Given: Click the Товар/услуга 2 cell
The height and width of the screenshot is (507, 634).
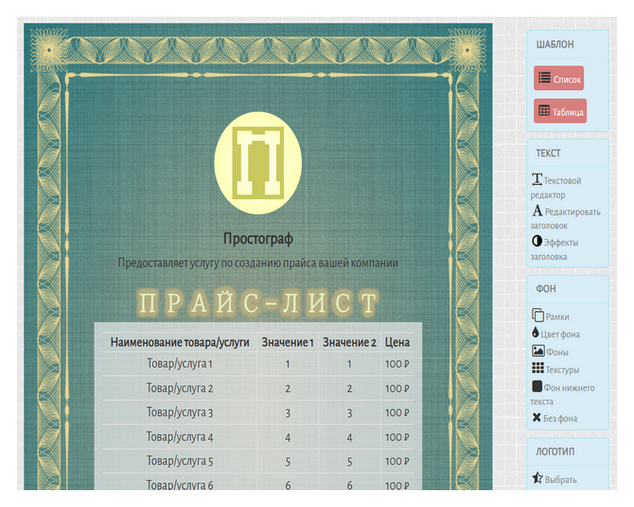Looking at the screenshot, I should pos(180,388).
